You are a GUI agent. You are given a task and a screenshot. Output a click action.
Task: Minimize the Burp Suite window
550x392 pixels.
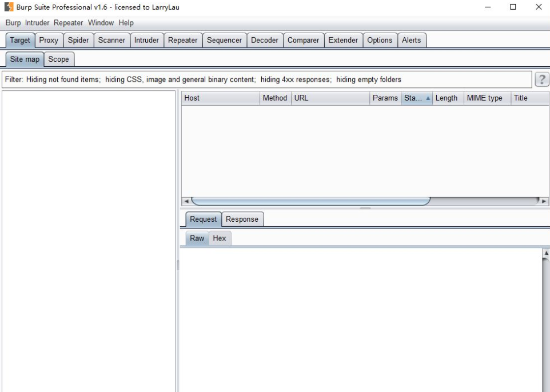coord(488,7)
